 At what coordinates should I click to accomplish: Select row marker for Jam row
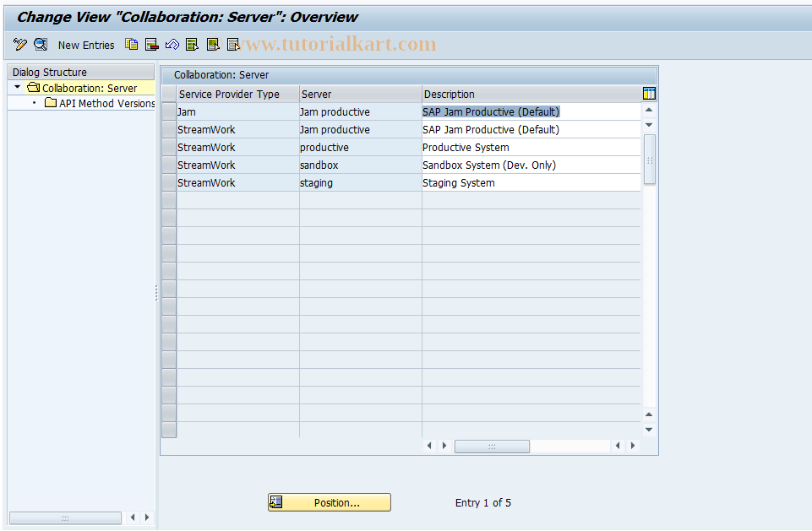[169, 111]
